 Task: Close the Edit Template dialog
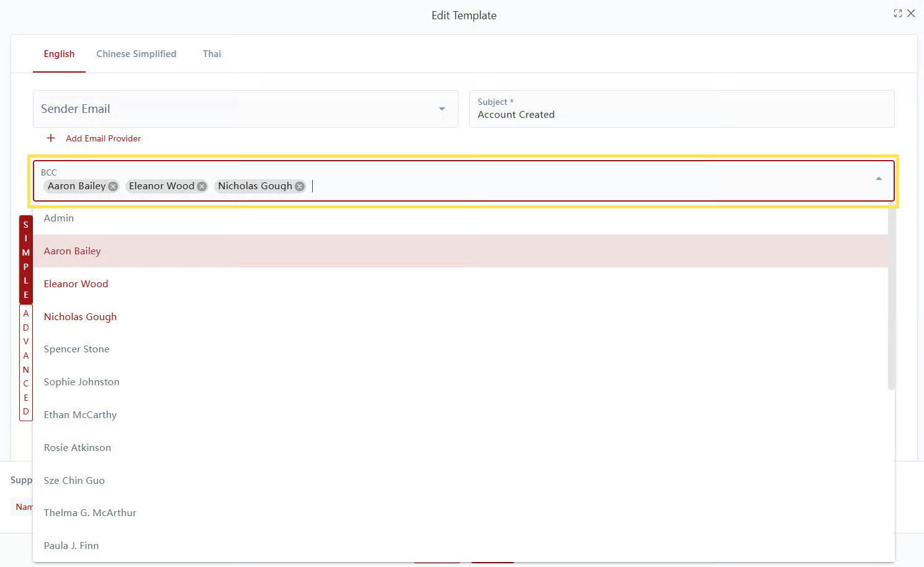click(911, 14)
